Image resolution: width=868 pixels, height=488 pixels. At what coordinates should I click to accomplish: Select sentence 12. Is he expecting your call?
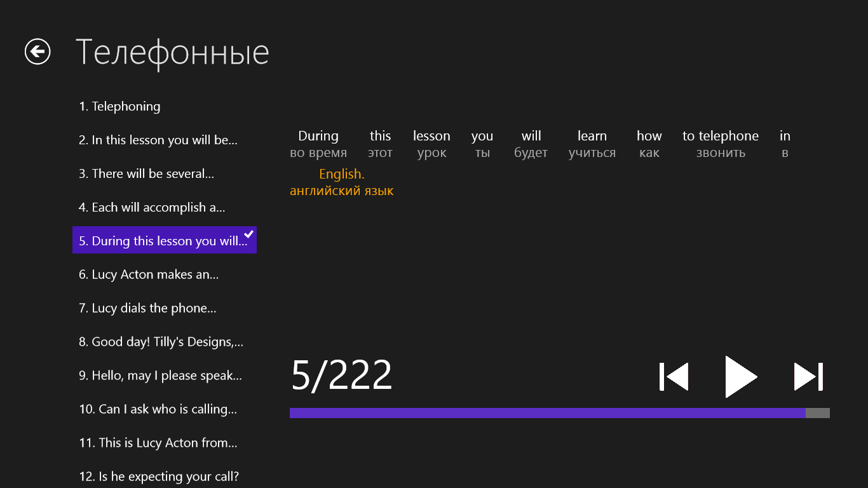tap(165, 477)
